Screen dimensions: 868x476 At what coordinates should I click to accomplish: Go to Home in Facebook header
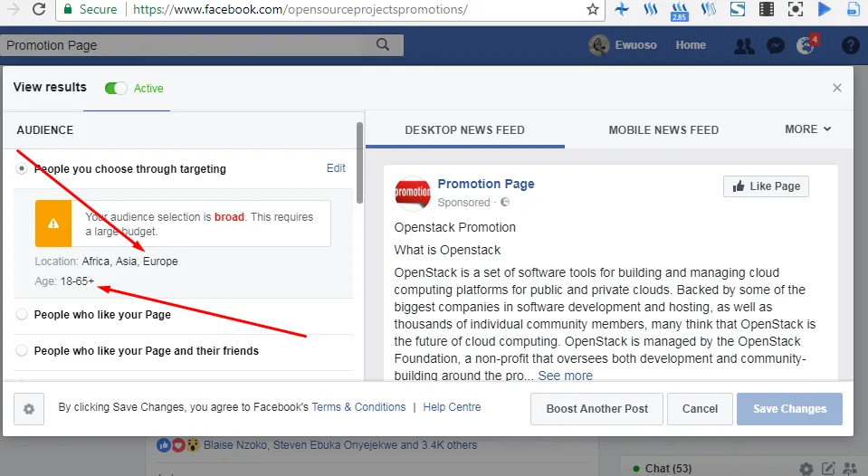691,45
